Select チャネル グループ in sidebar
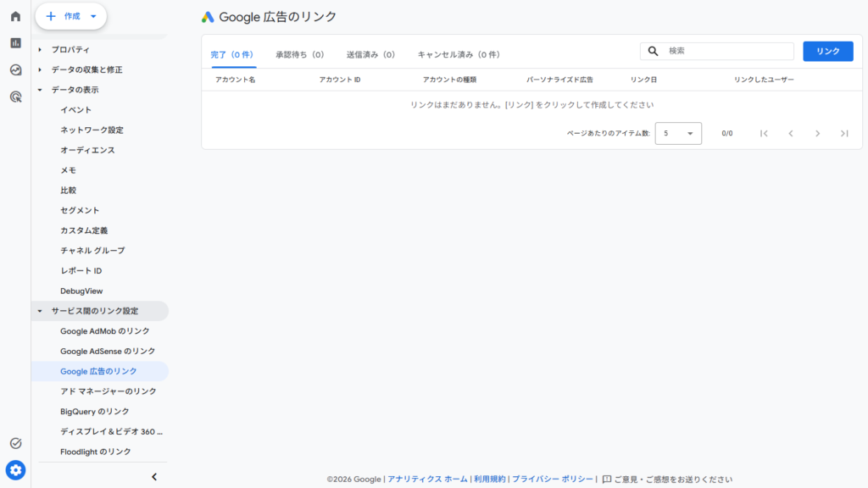The width and height of the screenshot is (868, 488). [92, 251]
